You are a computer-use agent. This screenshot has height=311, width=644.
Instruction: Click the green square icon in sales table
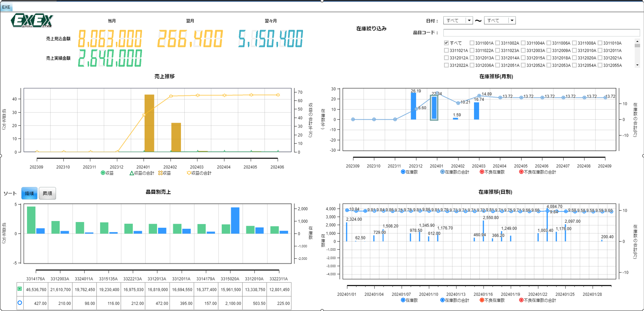pos(19,289)
